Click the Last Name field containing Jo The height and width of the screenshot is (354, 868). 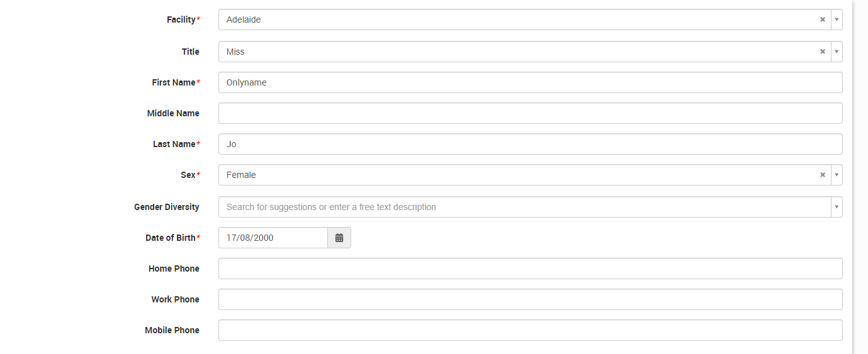pyautogui.click(x=530, y=144)
